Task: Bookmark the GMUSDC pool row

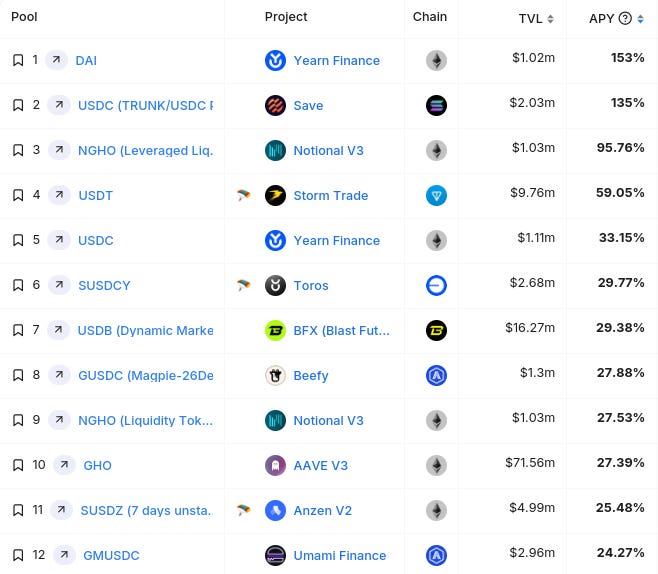Action: click(x=18, y=555)
